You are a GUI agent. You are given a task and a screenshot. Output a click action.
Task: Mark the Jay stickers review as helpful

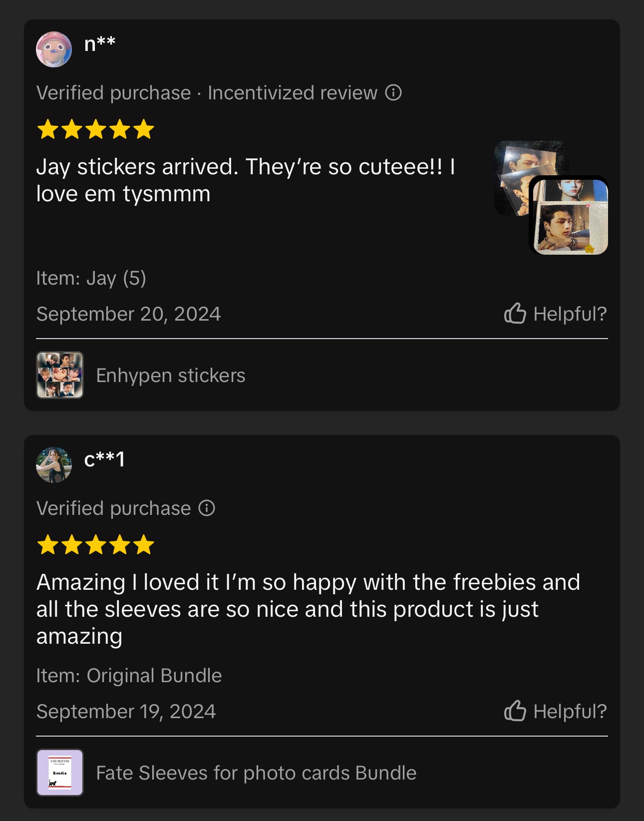pyautogui.click(x=555, y=314)
